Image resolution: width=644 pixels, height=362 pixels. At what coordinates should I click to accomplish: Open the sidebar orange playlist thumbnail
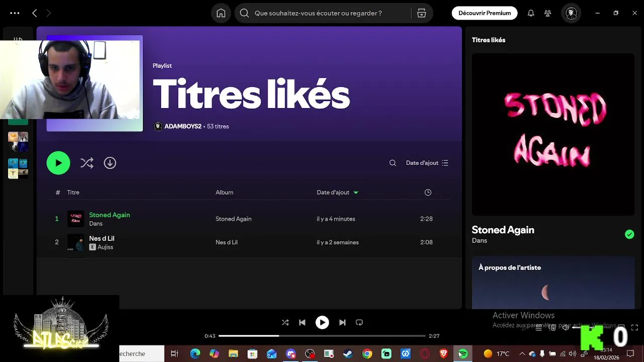click(x=18, y=141)
